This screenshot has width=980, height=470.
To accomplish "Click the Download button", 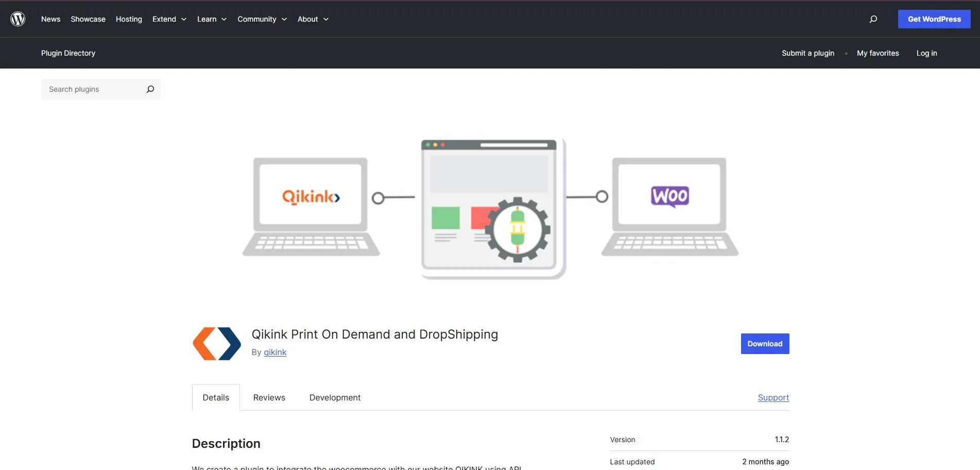I will click(765, 344).
